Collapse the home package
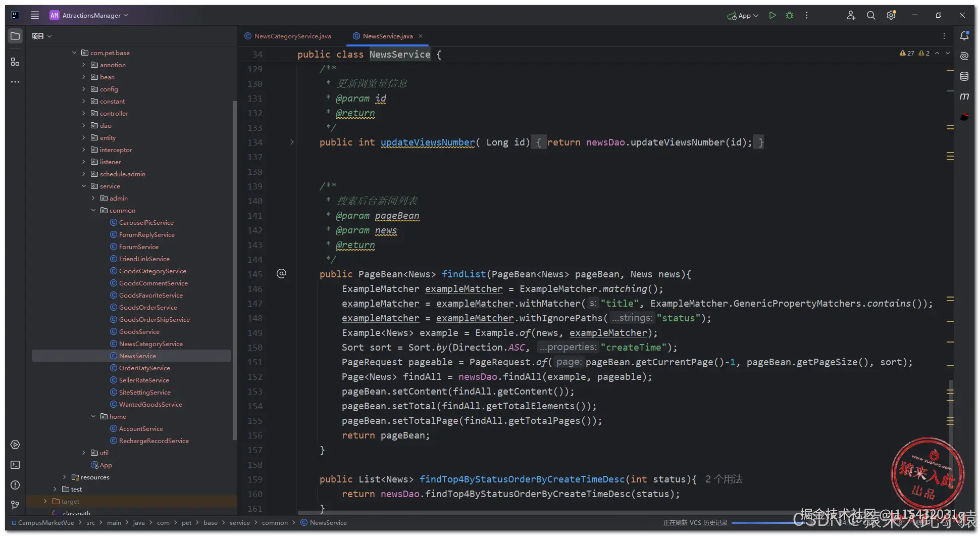Viewport: 980px width, 536px height. coord(93,416)
